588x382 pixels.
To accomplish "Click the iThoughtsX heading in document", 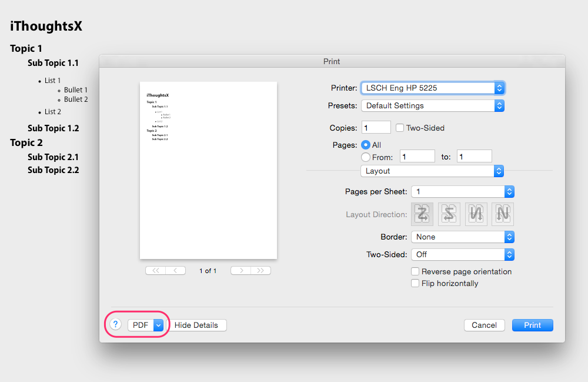I will click(x=46, y=26).
